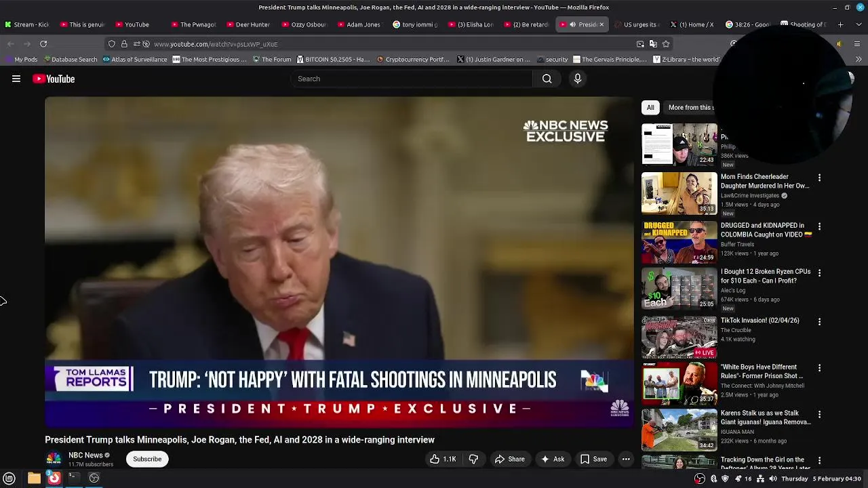This screenshot has height=488, width=868.
Task: Open the NBC News channel name link
Action: point(85,455)
